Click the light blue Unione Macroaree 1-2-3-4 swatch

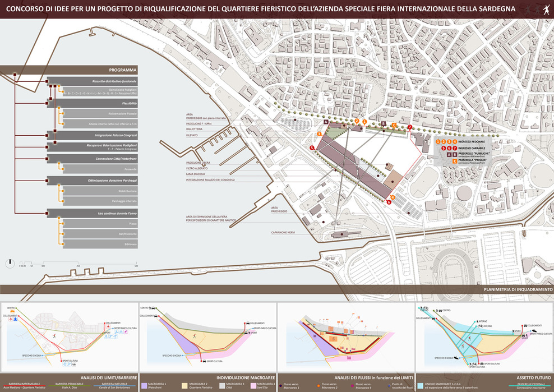pyautogui.click(x=420, y=386)
